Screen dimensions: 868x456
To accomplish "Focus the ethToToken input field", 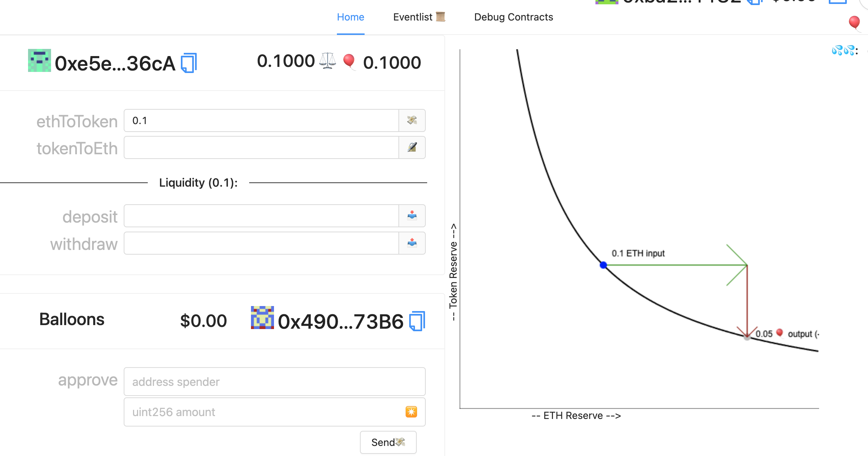I will [261, 120].
